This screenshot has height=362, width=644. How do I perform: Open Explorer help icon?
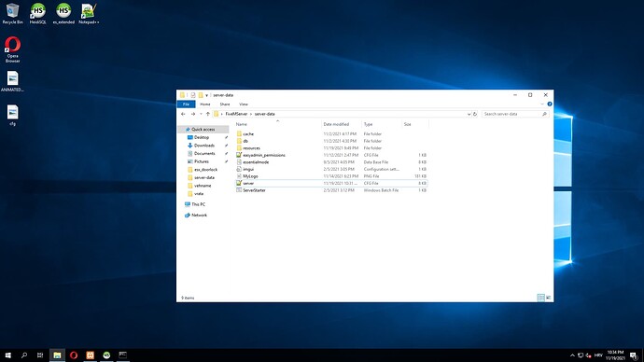[550, 104]
